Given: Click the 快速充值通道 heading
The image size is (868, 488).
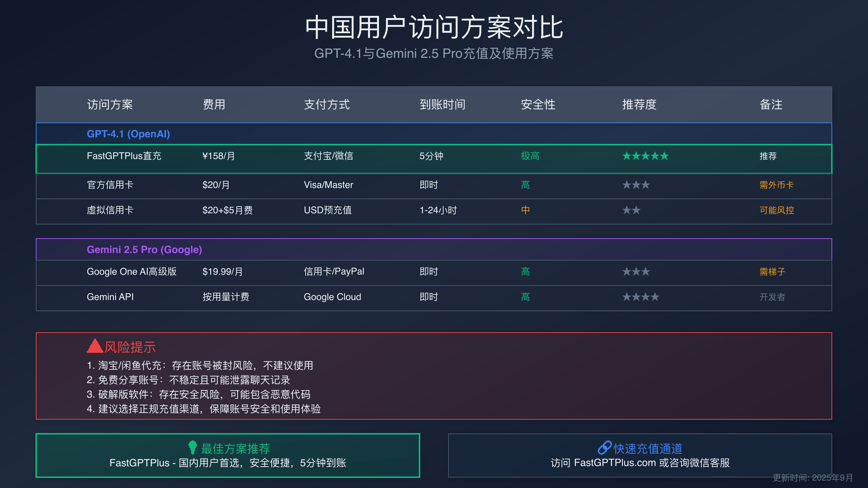Looking at the screenshot, I should [648, 449].
